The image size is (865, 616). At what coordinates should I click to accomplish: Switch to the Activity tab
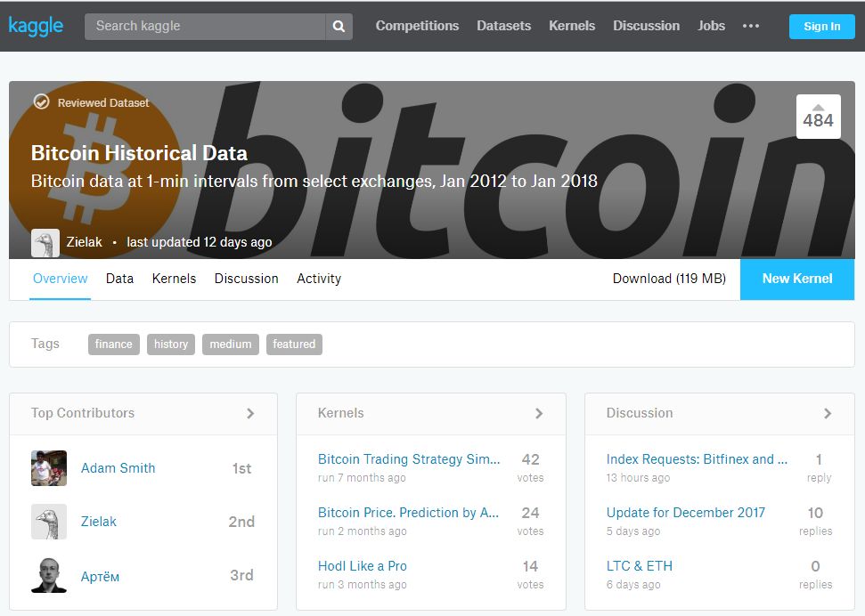point(319,279)
